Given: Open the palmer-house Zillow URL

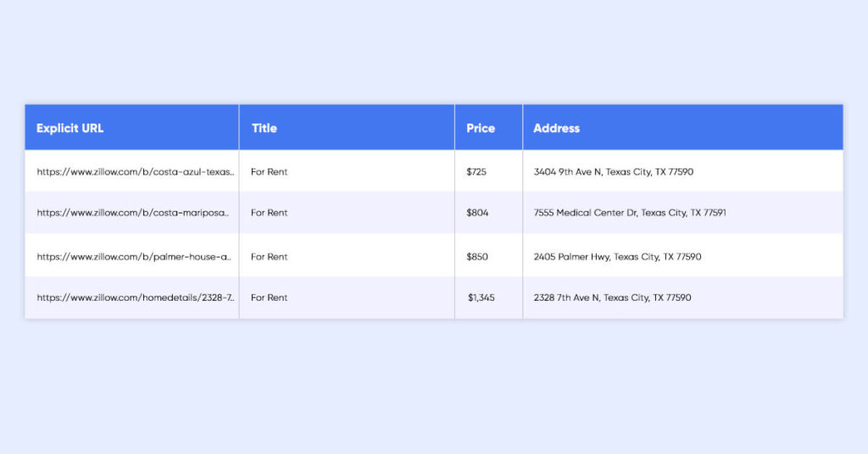Looking at the screenshot, I should (135, 257).
